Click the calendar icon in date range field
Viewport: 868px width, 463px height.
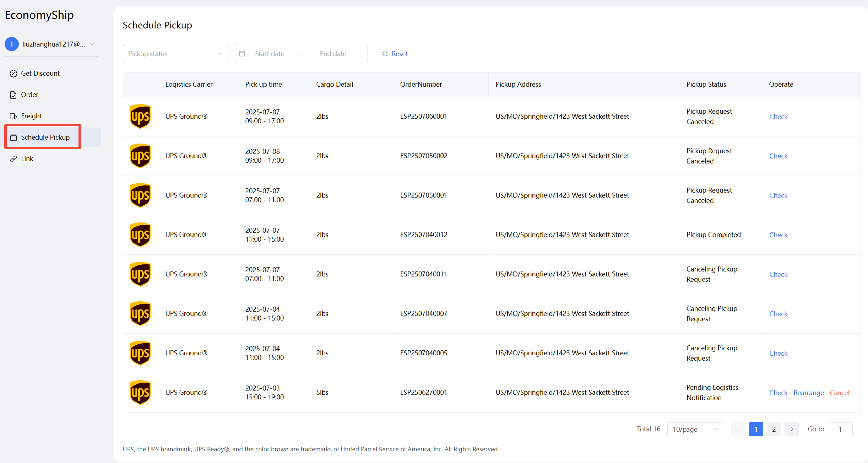point(242,54)
